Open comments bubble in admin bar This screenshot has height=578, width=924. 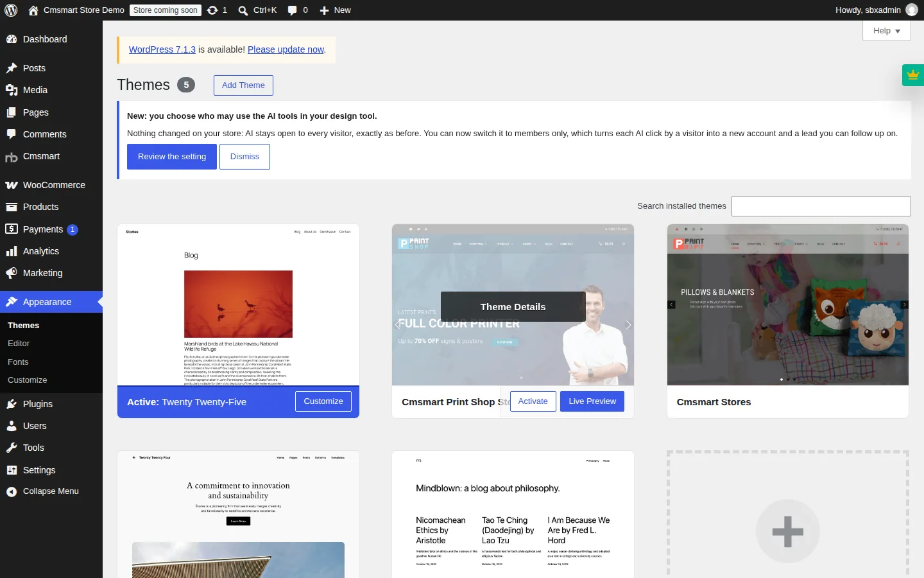(x=298, y=10)
